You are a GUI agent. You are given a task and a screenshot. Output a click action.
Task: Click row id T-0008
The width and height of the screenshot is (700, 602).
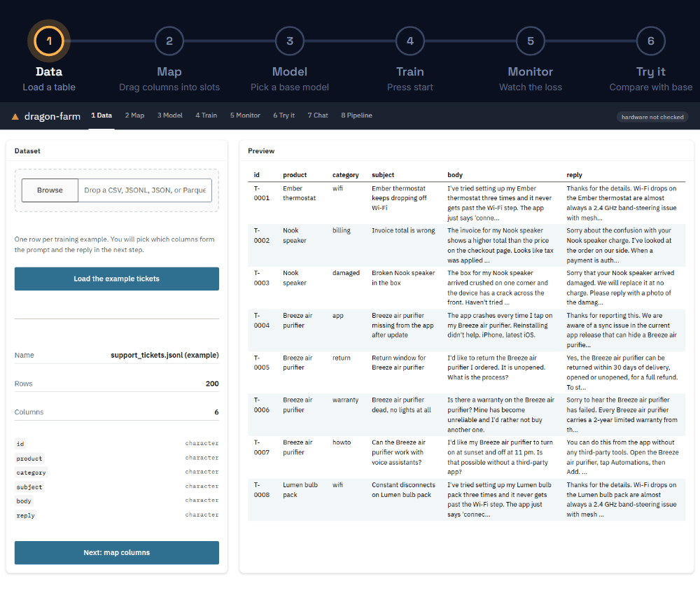pyautogui.click(x=262, y=489)
